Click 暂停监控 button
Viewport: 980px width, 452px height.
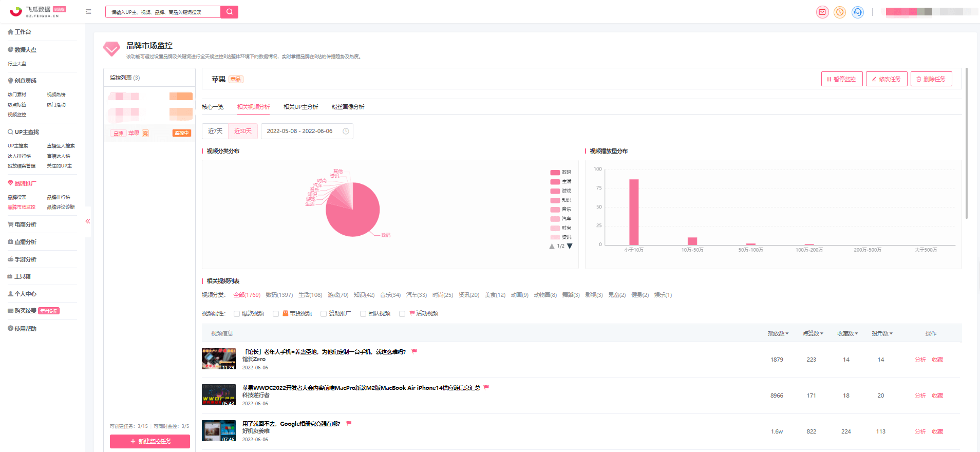coord(842,79)
